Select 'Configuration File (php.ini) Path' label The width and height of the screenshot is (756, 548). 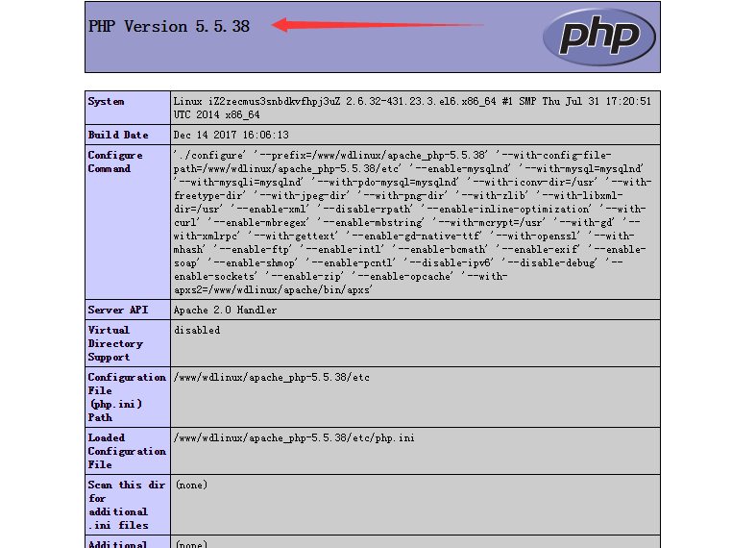[x=128, y=397]
